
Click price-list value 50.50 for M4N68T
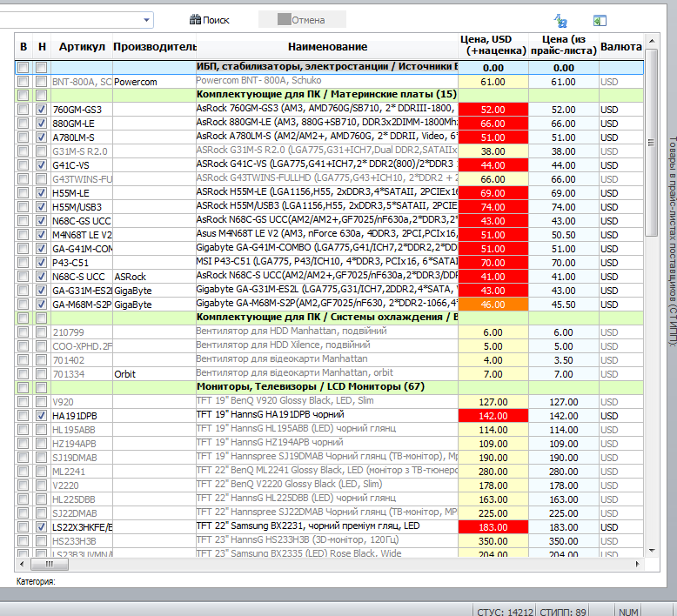tap(564, 235)
